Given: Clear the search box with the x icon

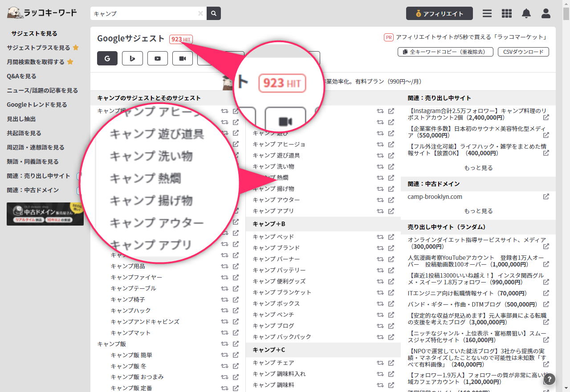Looking at the screenshot, I should [x=200, y=13].
